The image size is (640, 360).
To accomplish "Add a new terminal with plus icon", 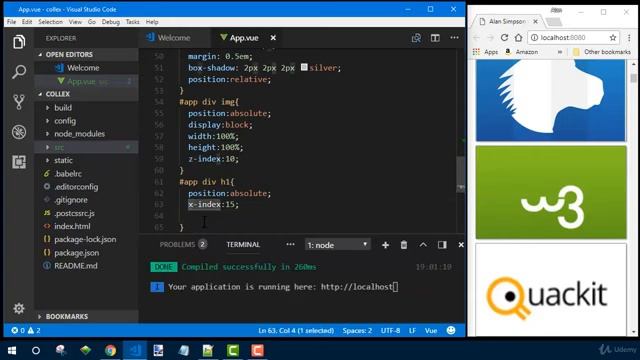I will coord(385,245).
